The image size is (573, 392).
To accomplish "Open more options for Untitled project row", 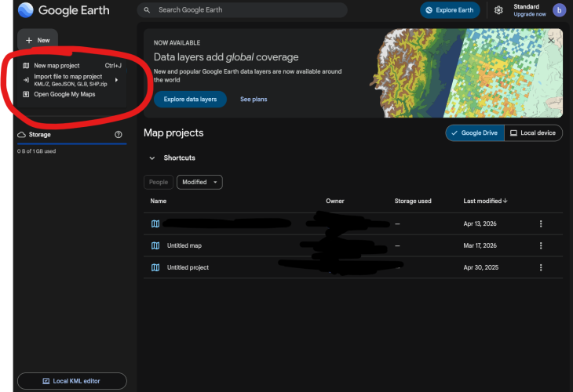I will 541,267.
